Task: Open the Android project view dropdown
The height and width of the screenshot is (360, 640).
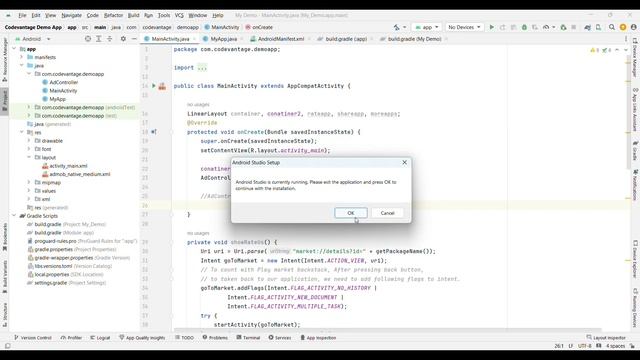Action: click(33, 39)
